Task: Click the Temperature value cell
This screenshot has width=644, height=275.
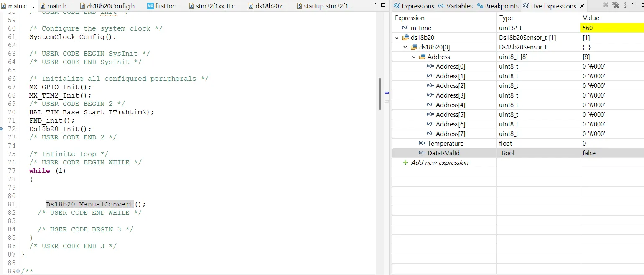Action: point(612,144)
